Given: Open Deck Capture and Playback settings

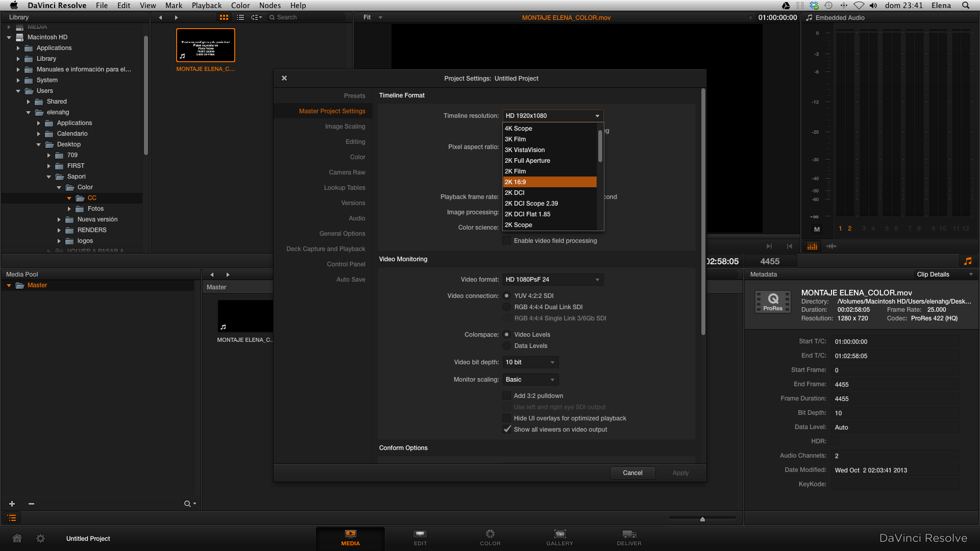Looking at the screenshot, I should (326, 249).
